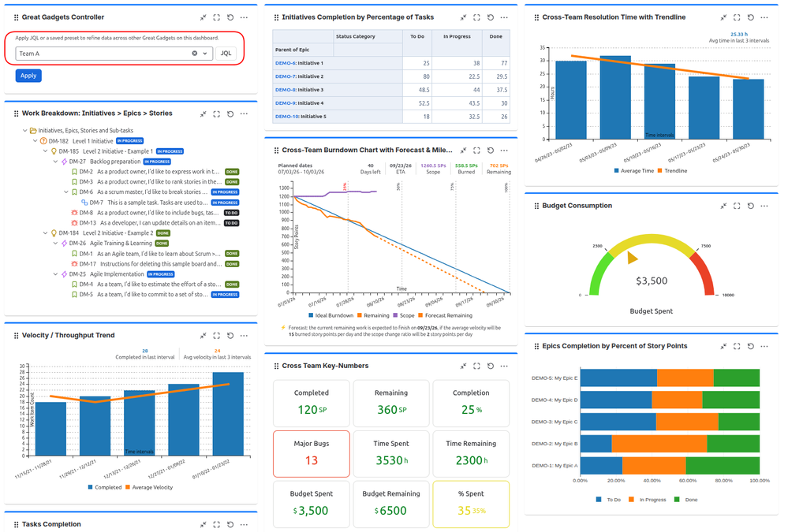Switch to JQL input mode
Viewport: 788px width, 532px height.
226,54
